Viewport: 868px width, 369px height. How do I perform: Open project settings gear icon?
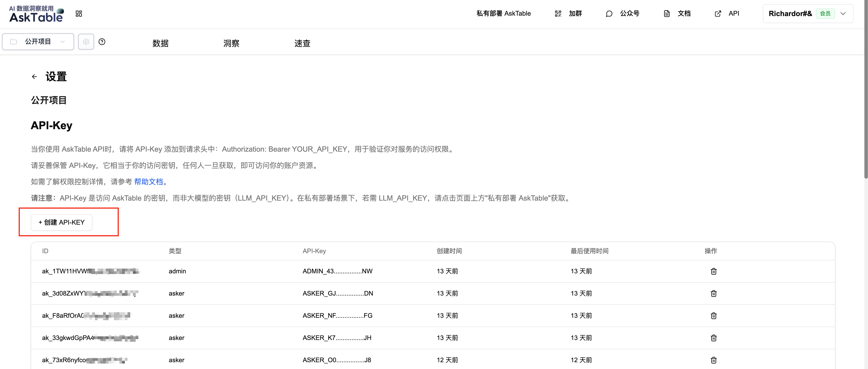(x=86, y=42)
